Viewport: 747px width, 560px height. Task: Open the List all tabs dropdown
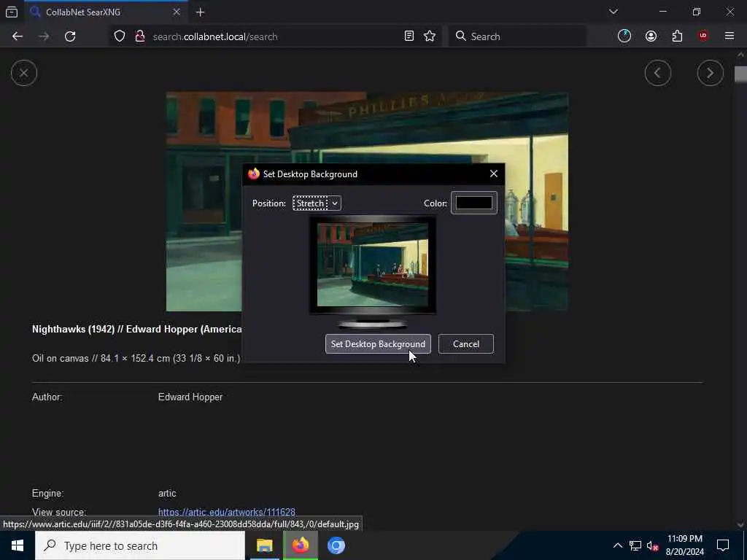(x=613, y=12)
